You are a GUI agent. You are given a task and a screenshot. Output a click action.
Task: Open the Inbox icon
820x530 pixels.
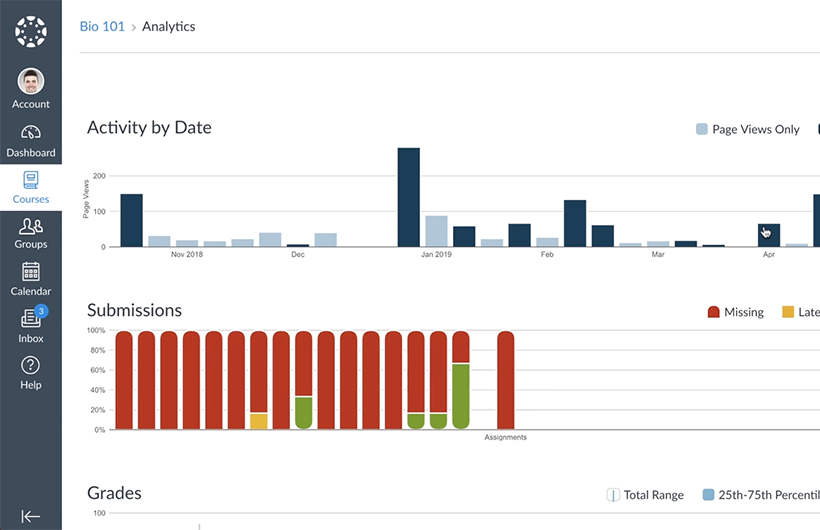31,318
